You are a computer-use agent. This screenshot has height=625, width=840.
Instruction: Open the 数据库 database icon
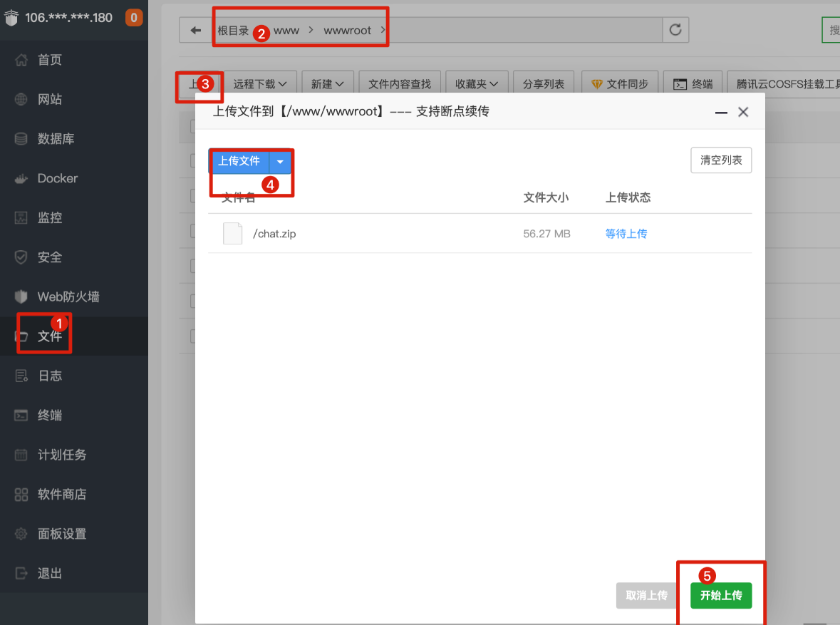[21, 139]
